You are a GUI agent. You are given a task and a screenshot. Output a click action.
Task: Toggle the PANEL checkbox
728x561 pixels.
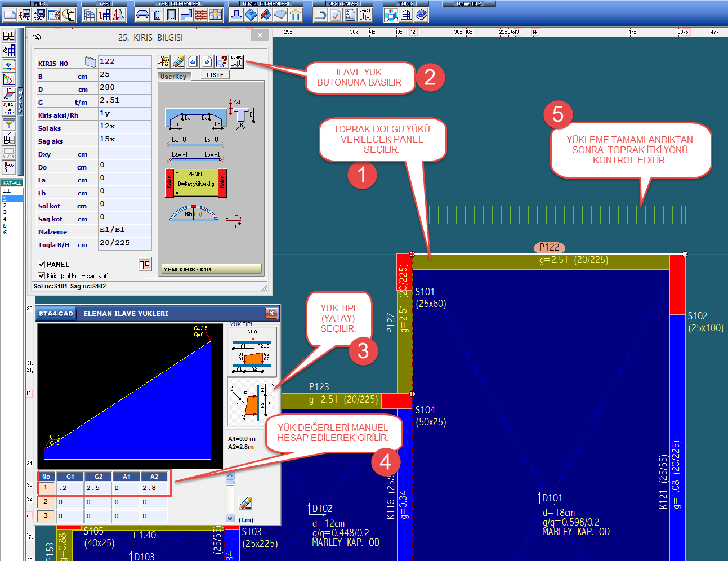tap(42, 264)
